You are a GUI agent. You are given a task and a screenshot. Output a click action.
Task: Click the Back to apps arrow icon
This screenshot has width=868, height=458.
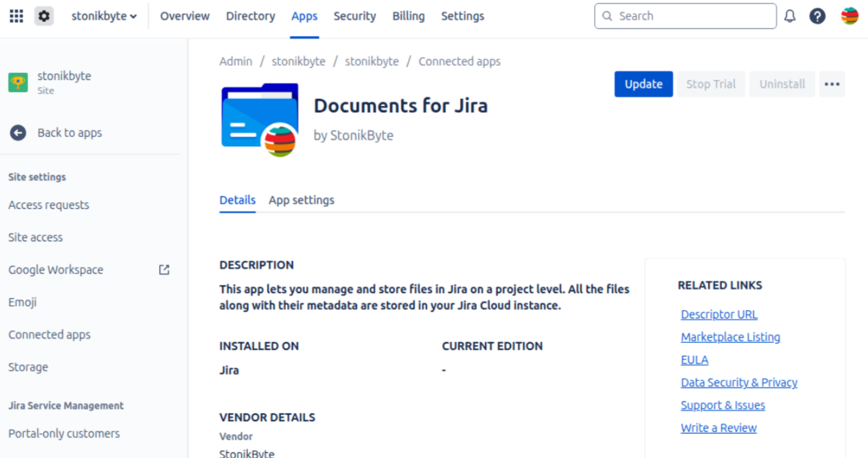(x=18, y=133)
